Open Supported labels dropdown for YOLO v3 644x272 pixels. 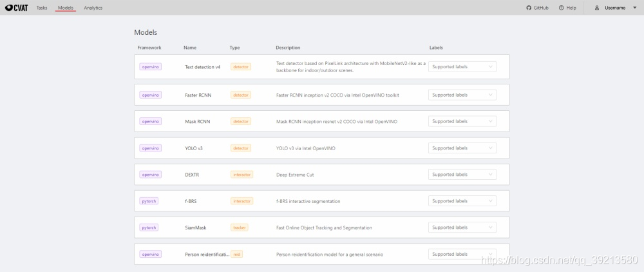coord(462,148)
